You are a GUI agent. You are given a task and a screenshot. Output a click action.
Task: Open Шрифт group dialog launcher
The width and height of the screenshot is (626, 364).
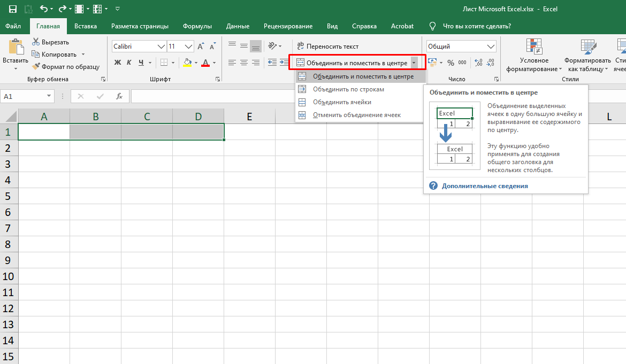click(218, 79)
